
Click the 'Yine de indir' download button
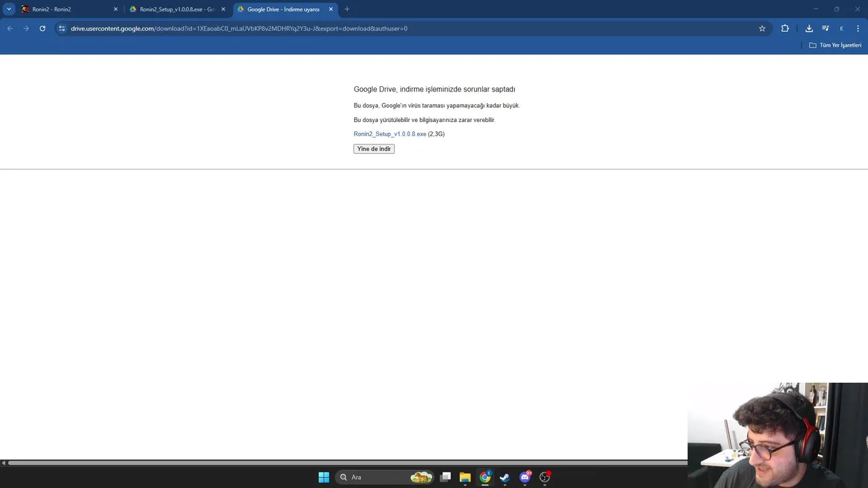pyautogui.click(x=374, y=148)
